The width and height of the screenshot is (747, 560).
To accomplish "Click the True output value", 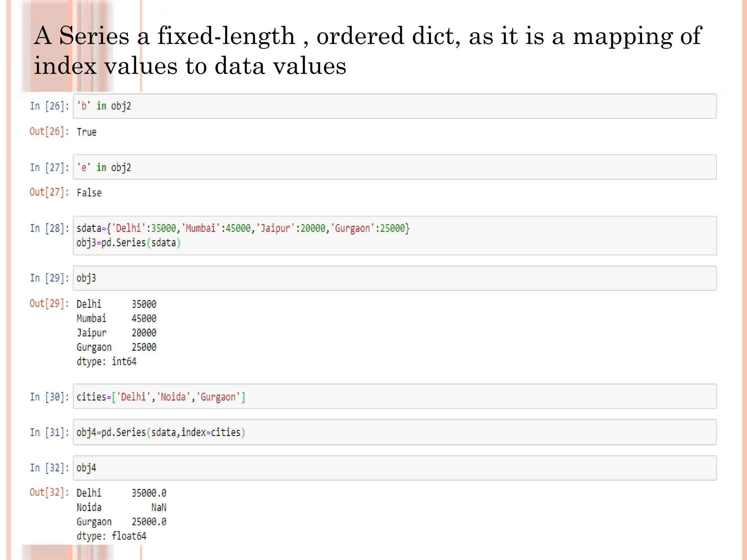I will coord(86,132).
